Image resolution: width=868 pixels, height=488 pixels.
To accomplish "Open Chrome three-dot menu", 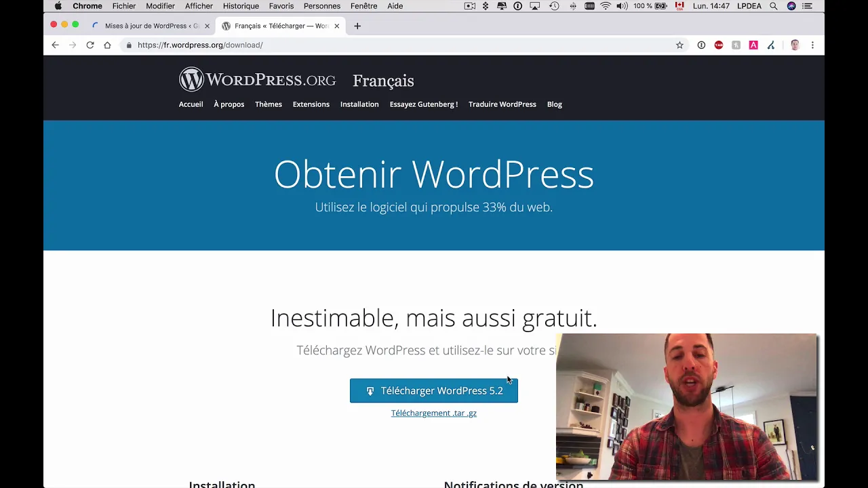I will tap(812, 45).
